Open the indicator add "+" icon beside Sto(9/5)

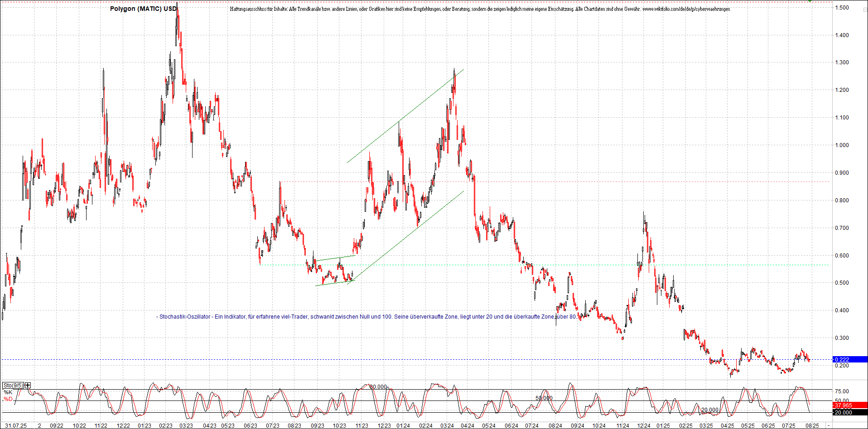[28, 385]
